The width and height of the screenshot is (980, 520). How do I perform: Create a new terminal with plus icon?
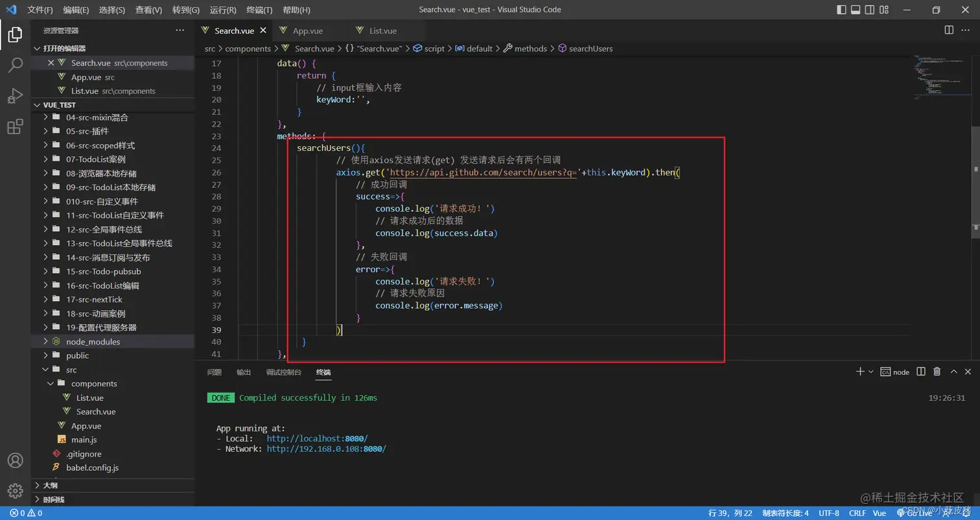(860, 372)
